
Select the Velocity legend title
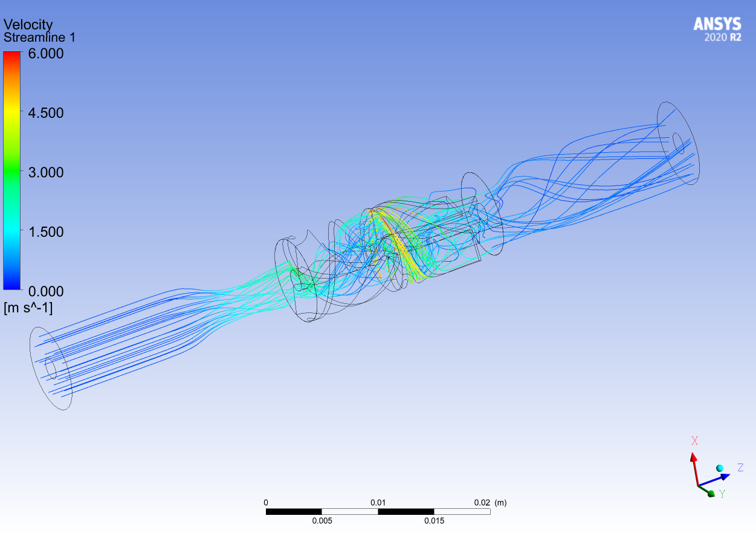click(x=28, y=25)
